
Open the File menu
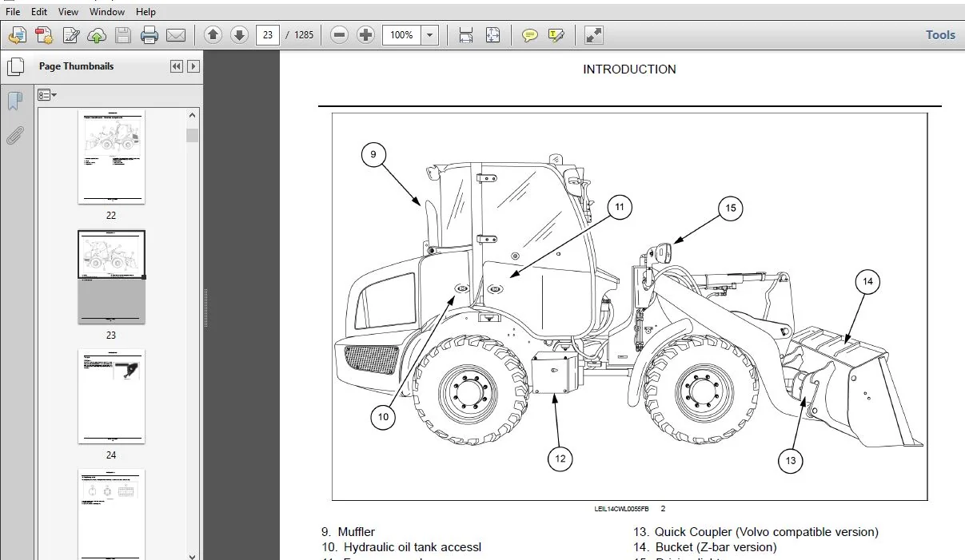tap(13, 12)
